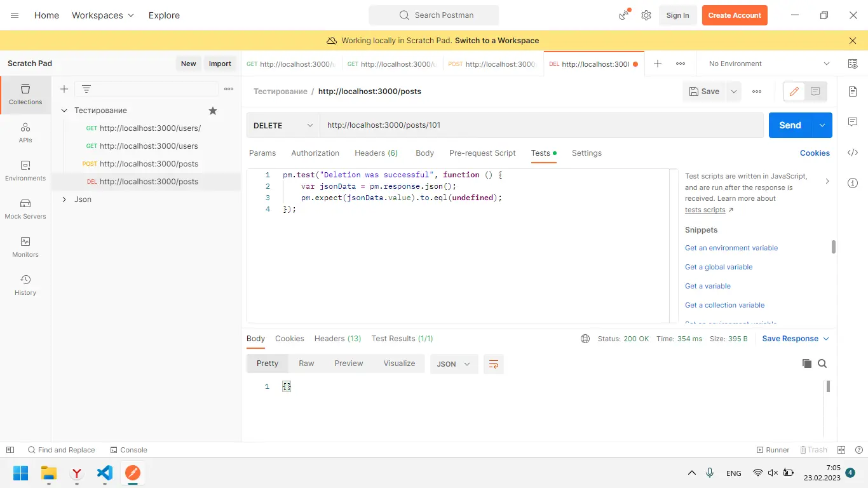
Task: Switch to the Headers (6) request tab
Action: pos(376,153)
